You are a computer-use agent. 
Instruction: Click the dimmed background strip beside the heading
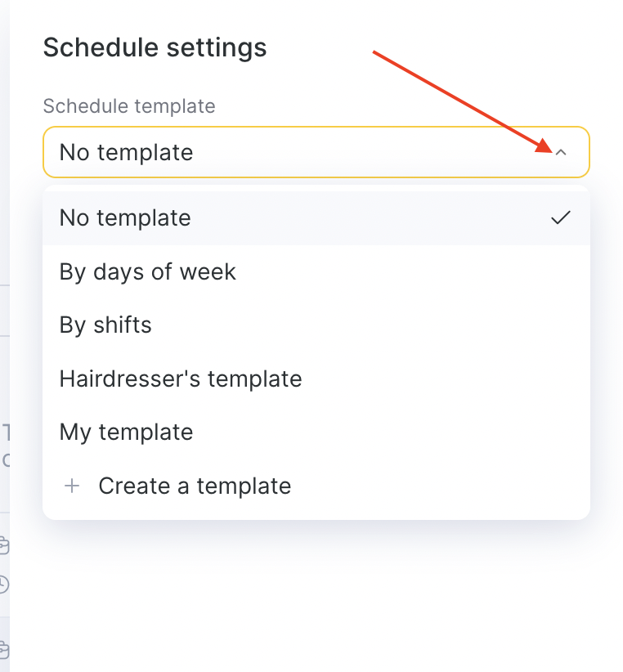click(x=4, y=47)
